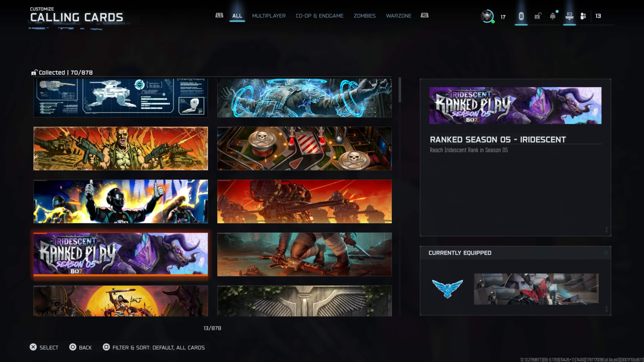Select the red mech soldiers calling card

click(305, 201)
